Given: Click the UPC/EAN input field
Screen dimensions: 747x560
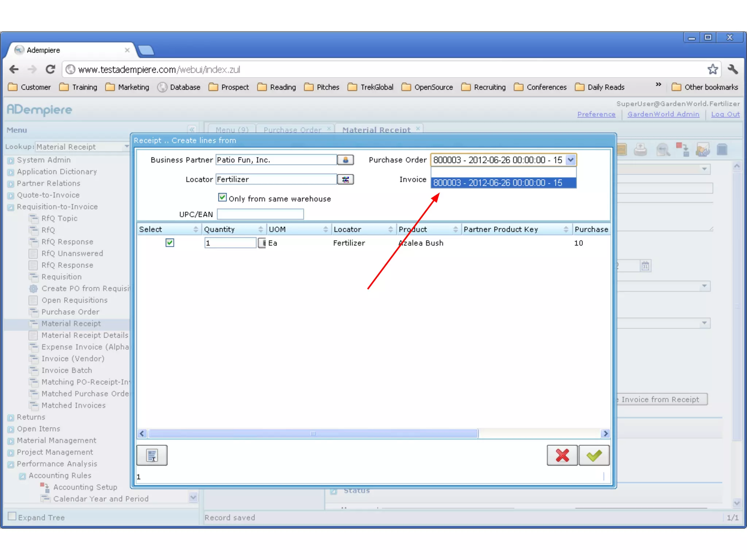Looking at the screenshot, I should (x=260, y=214).
